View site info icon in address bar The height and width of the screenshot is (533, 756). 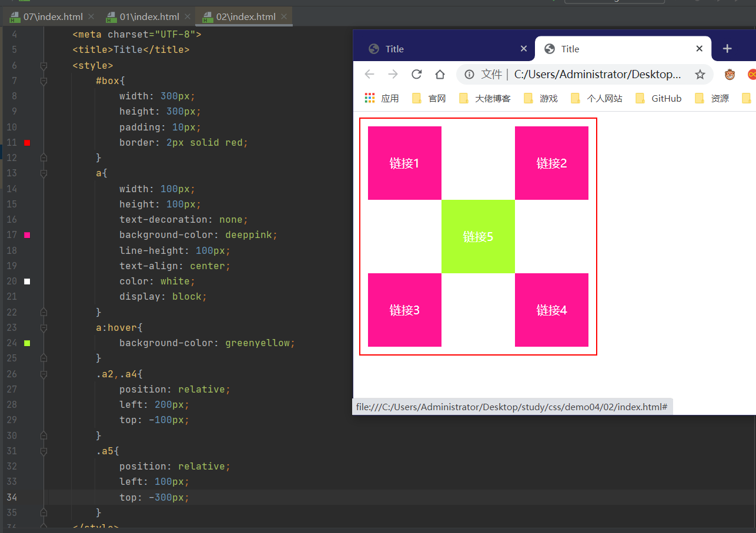[x=469, y=74]
